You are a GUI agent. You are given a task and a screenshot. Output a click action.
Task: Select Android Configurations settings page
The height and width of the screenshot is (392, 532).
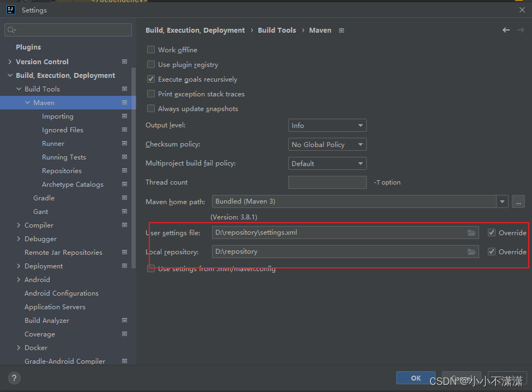[62, 293]
